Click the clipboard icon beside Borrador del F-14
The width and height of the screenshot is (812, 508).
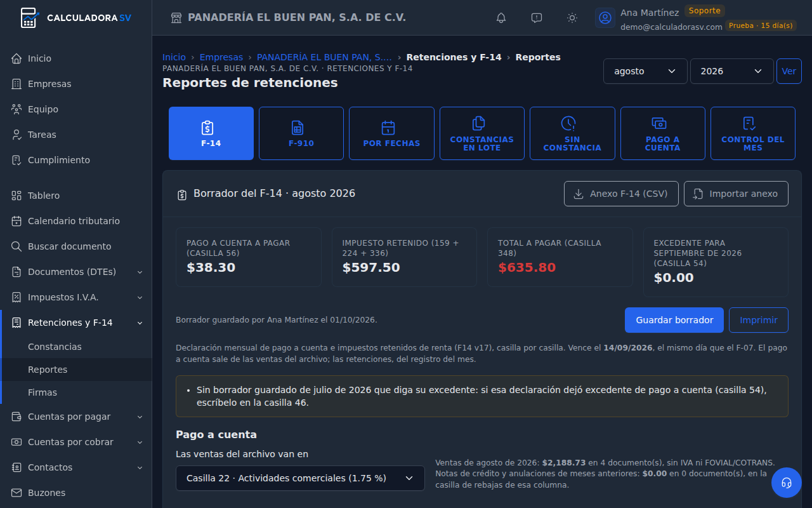click(182, 194)
